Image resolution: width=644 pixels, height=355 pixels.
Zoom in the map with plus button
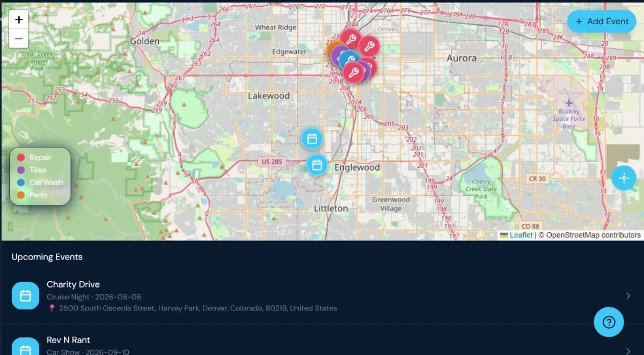(x=19, y=20)
